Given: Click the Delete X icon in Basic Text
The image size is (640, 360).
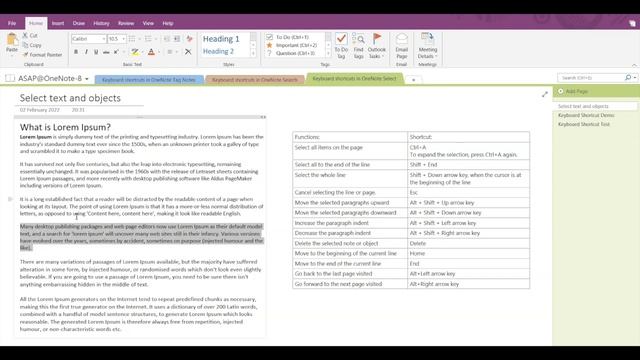Looking at the screenshot, I should tap(188, 52).
